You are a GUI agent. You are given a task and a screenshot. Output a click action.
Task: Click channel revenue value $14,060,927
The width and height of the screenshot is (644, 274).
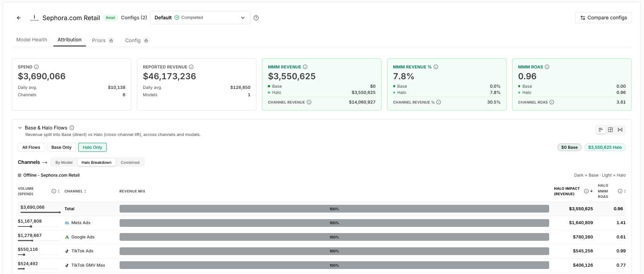click(362, 102)
